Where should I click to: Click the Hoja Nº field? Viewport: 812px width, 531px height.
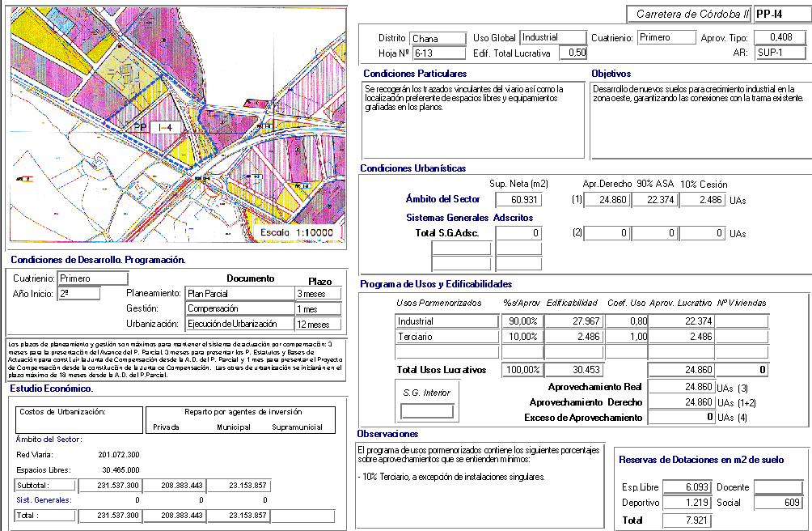click(x=438, y=53)
